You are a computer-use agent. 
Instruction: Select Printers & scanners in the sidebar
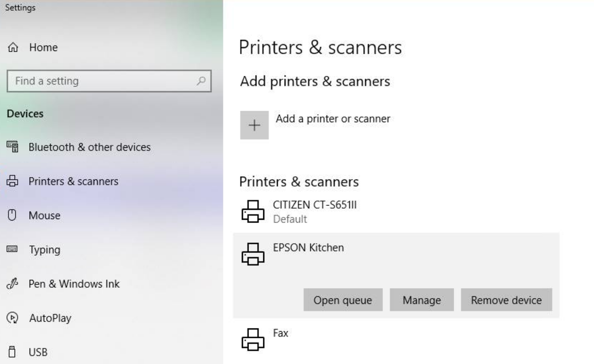click(74, 181)
